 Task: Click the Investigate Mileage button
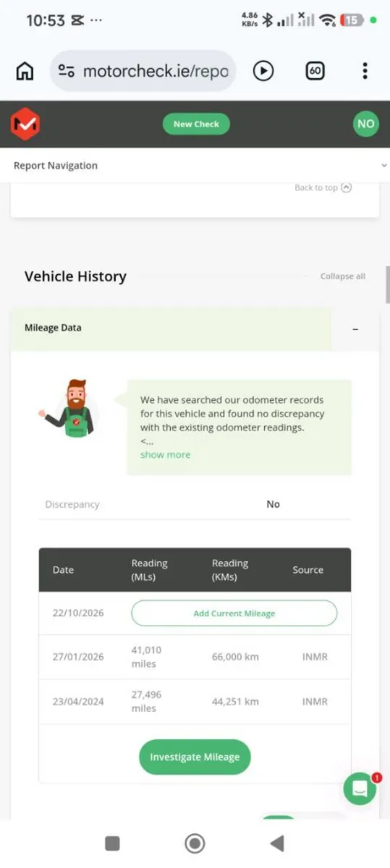point(195,757)
